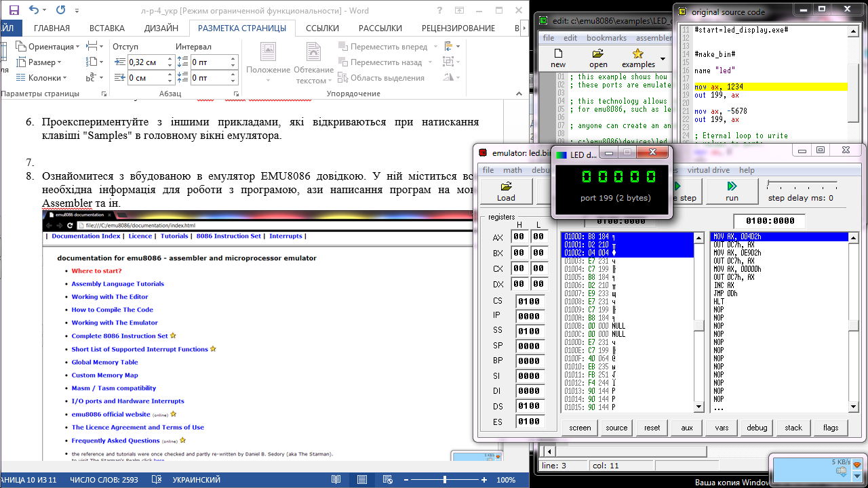Open virtual drive menu in emulator
Image resolution: width=868 pixels, height=488 pixels.
click(x=708, y=170)
